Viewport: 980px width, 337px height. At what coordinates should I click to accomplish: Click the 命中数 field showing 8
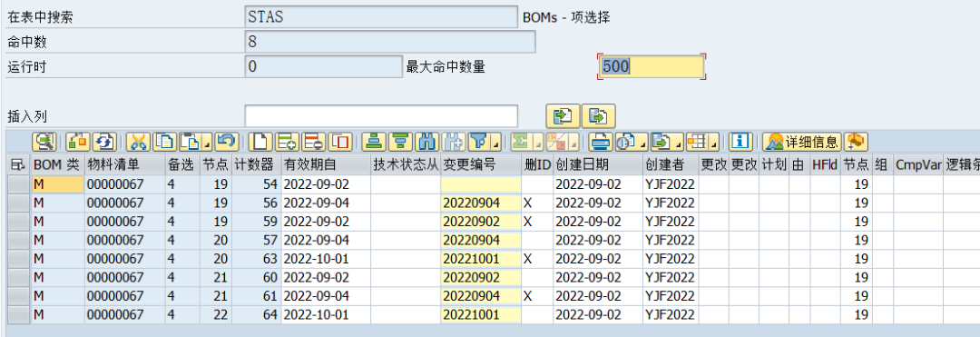pyautogui.click(x=390, y=42)
